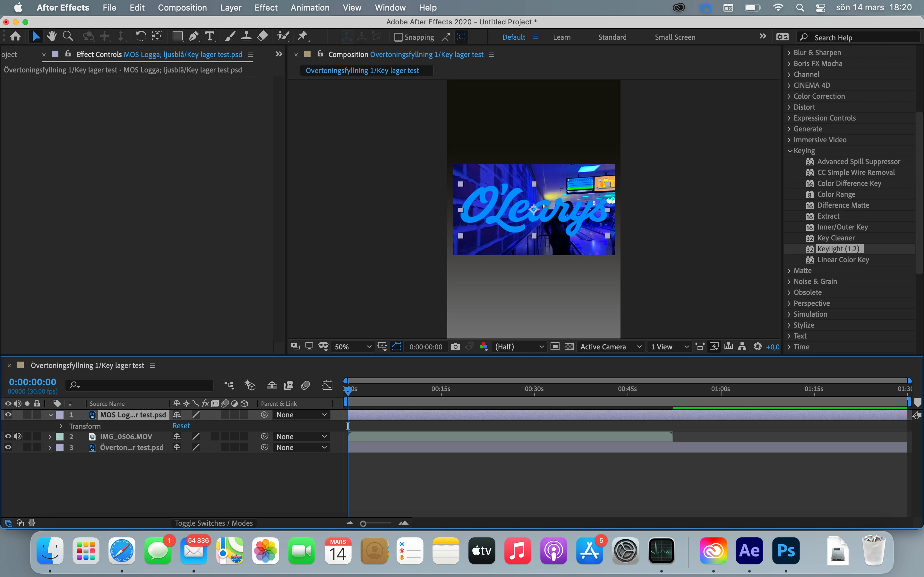Enable the Snapping checkbox
924x577 pixels.
(x=398, y=37)
